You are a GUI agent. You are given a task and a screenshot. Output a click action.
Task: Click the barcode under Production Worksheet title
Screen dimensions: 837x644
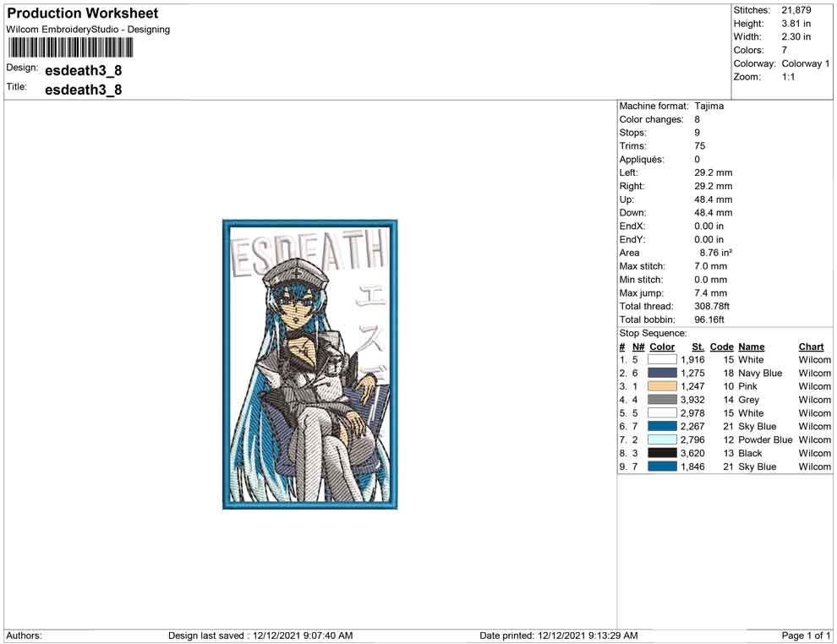tap(70, 48)
